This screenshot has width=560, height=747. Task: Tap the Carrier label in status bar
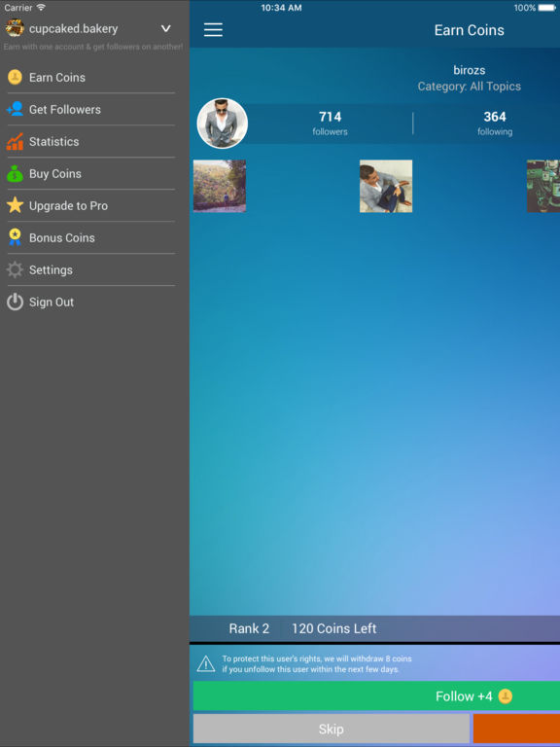[18, 8]
